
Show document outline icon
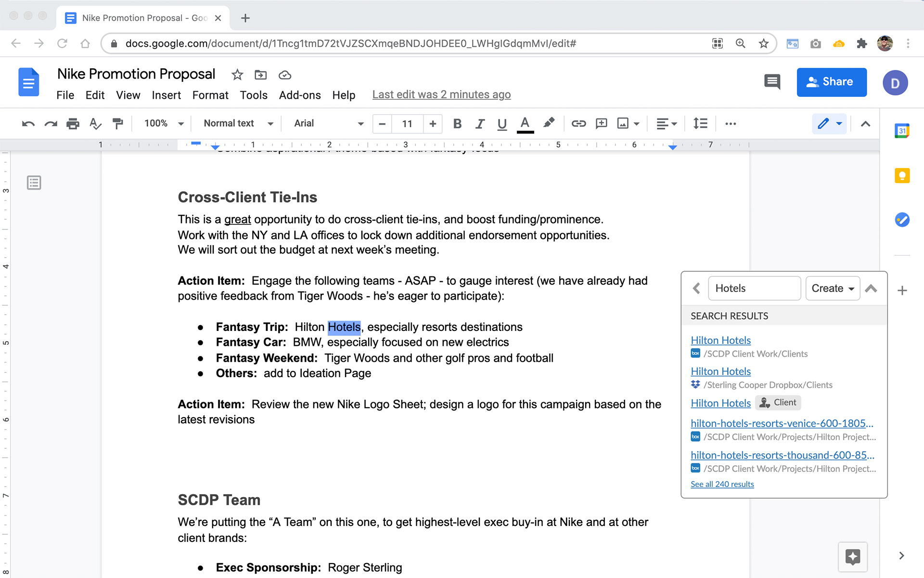point(34,183)
